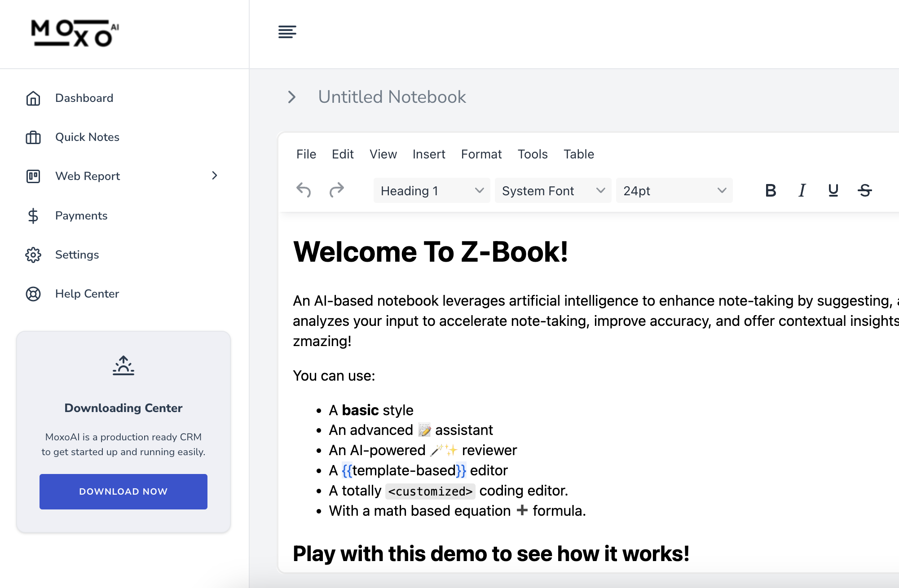The image size is (899, 588).
Task: Click the word 'zmazing!' in the paragraph
Action: [x=322, y=341]
